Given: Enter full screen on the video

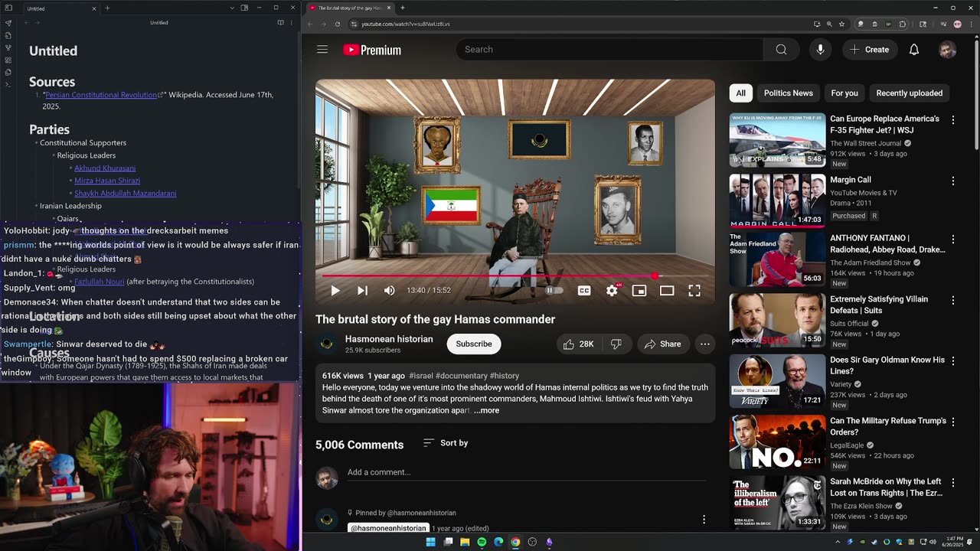Looking at the screenshot, I should point(694,291).
